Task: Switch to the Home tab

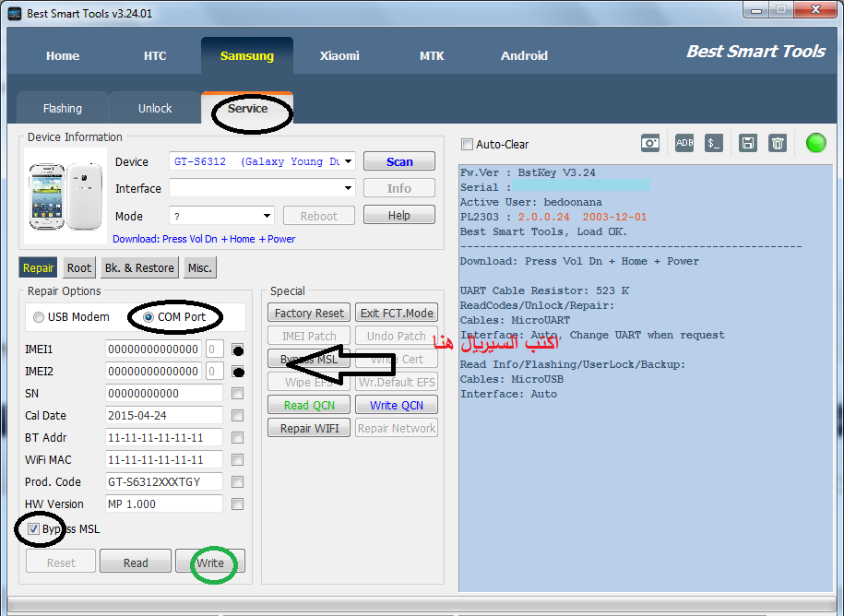Action: click(x=63, y=56)
